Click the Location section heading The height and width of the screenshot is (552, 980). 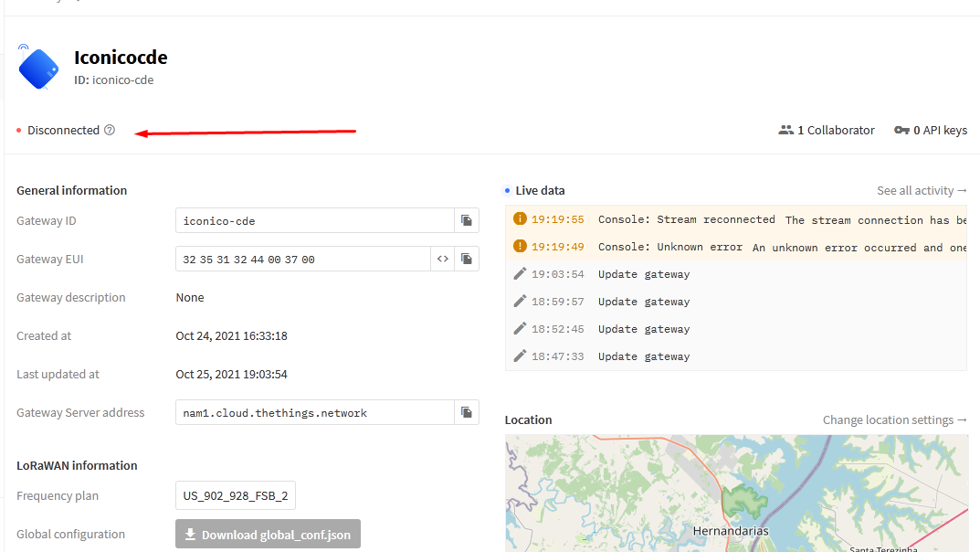coord(528,420)
